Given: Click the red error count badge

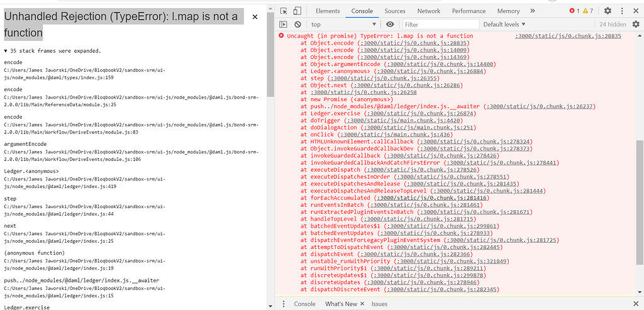Looking at the screenshot, I should (574, 11).
